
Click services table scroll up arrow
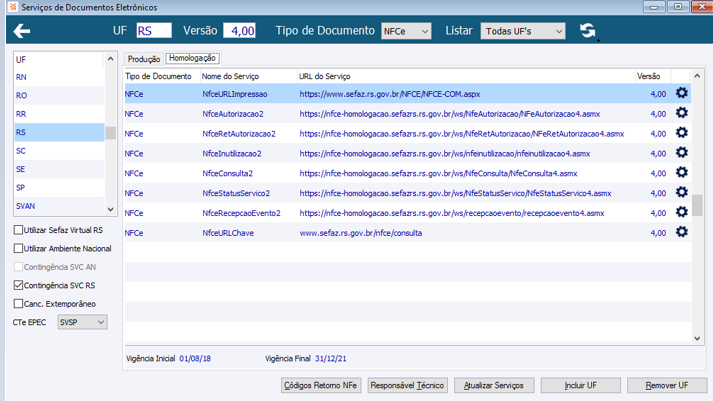(x=697, y=75)
